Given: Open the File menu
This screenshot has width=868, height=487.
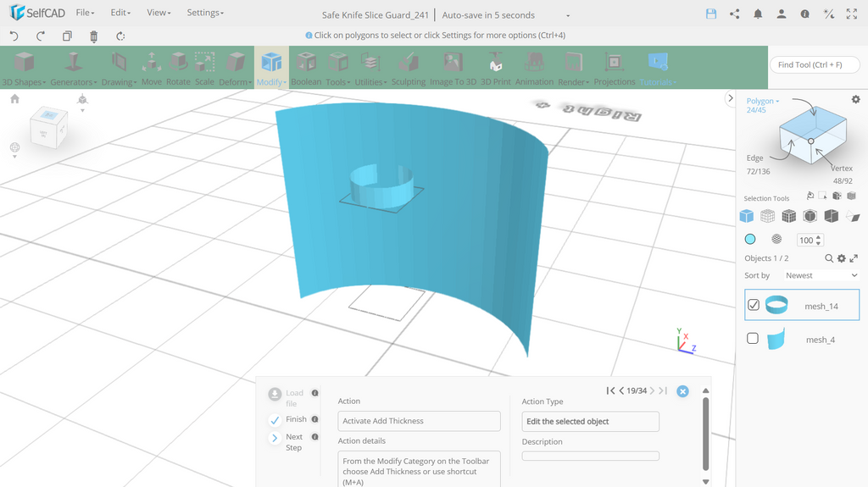Looking at the screenshot, I should [x=86, y=12].
